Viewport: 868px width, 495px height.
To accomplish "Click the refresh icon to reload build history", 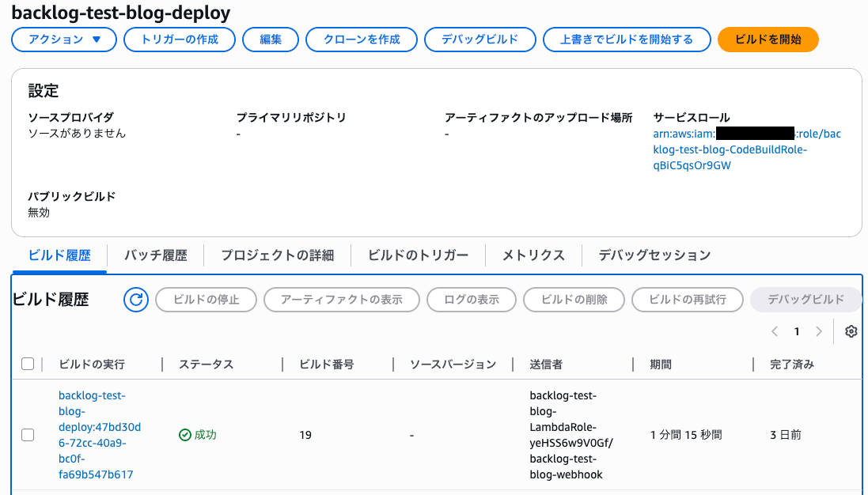I will pos(135,300).
